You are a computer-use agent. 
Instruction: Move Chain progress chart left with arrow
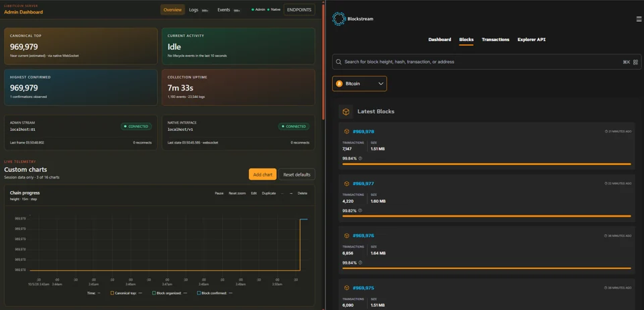coord(282,193)
